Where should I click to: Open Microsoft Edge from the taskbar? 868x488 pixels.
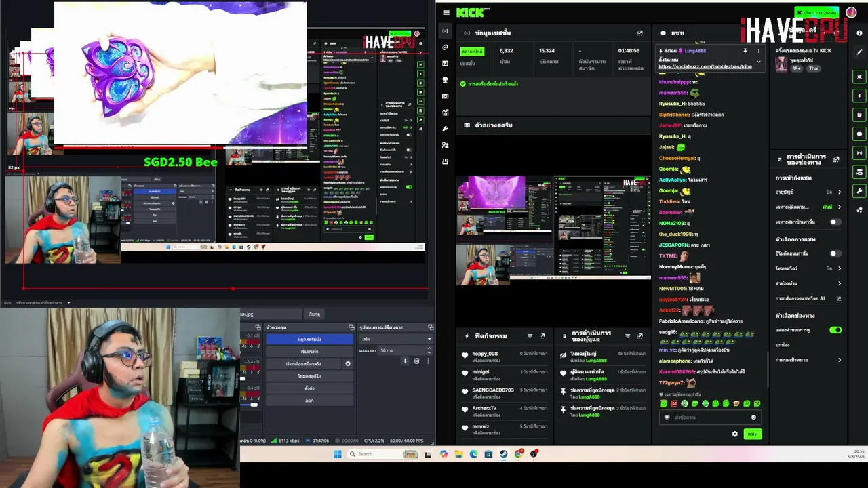[473, 454]
